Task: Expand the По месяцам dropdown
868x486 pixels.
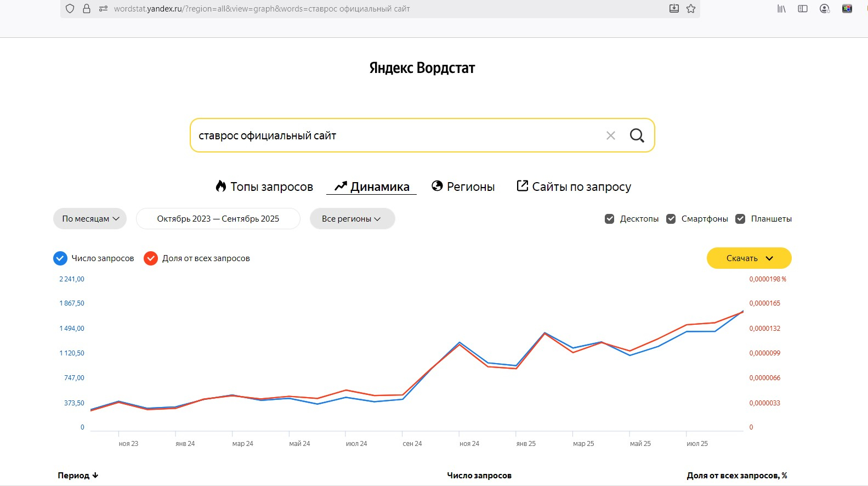Action: point(90,219)
